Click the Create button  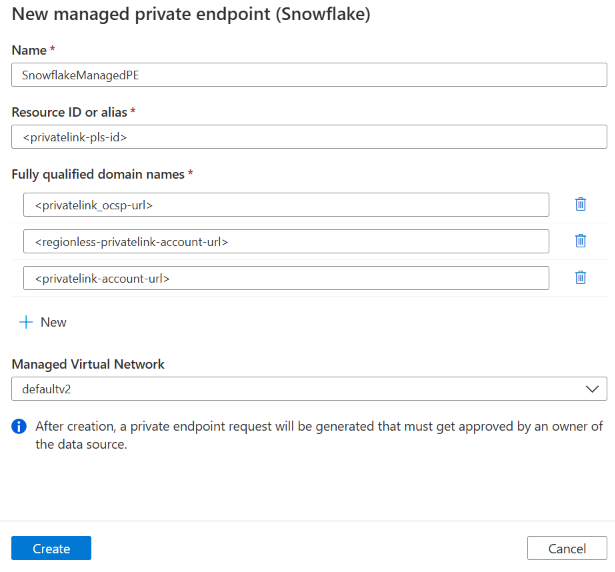[51, 548]
